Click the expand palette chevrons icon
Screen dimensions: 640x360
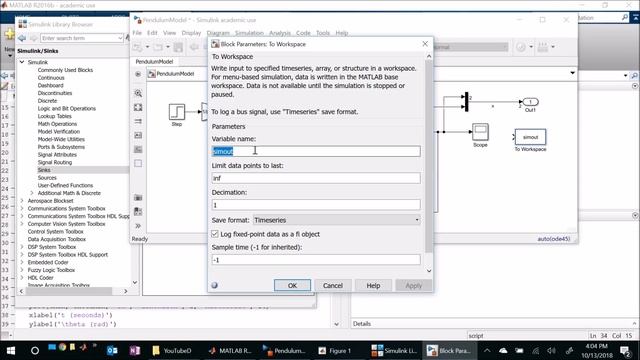138,226
